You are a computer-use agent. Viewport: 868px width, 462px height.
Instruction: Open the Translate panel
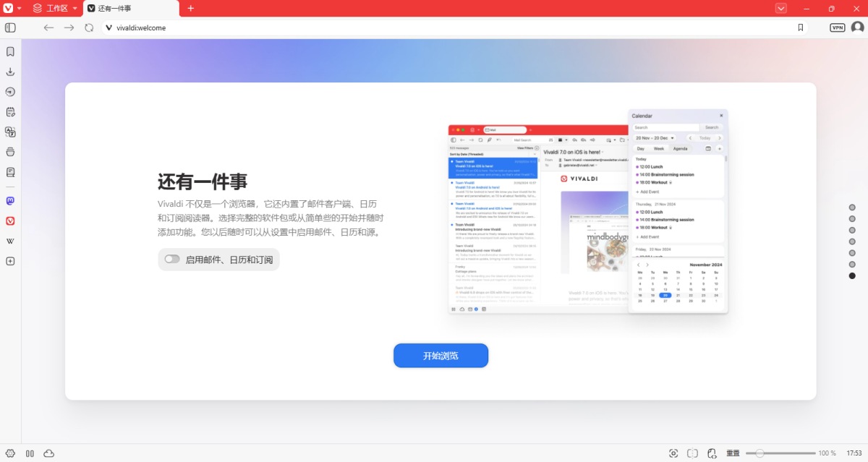coord(10,132)
